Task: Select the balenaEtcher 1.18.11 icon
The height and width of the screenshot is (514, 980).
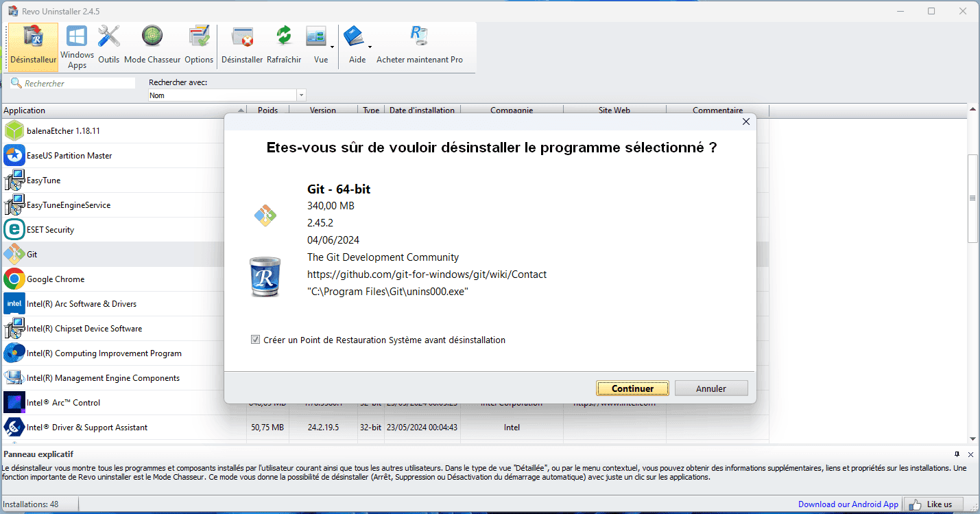Action: pos(14,130)
